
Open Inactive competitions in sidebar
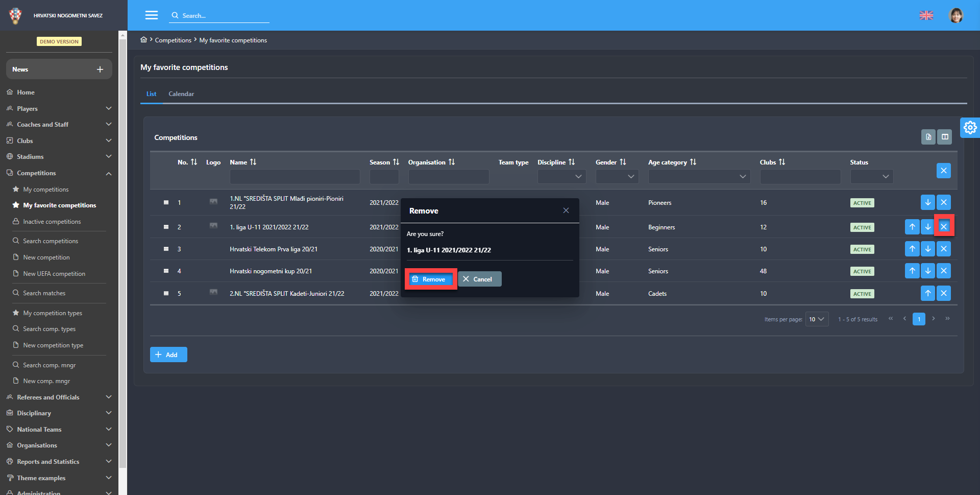(52, 222)
